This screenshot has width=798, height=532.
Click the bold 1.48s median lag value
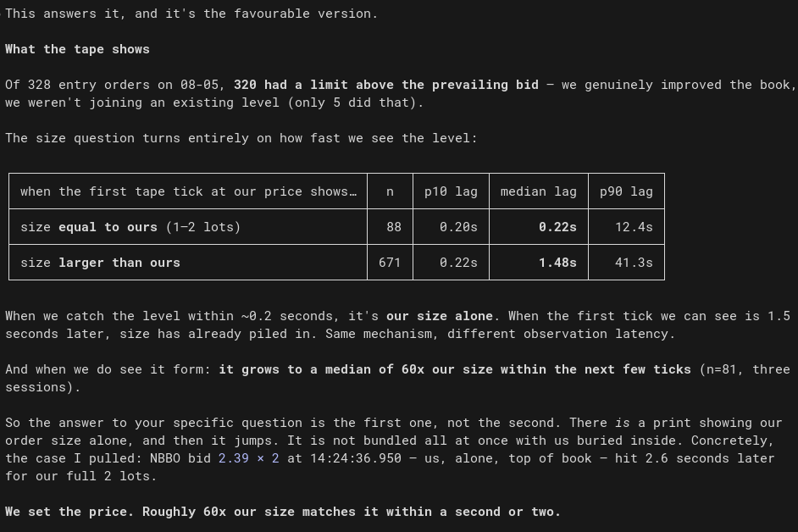557,263
